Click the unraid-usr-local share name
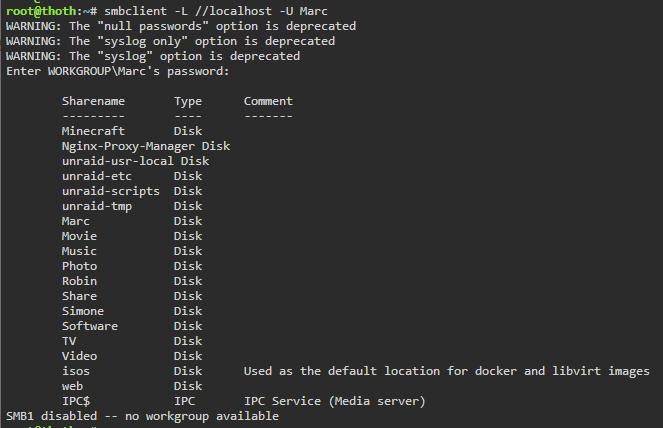Image resolution: width=663 pixels, height=428 pixels. point(118,161)
